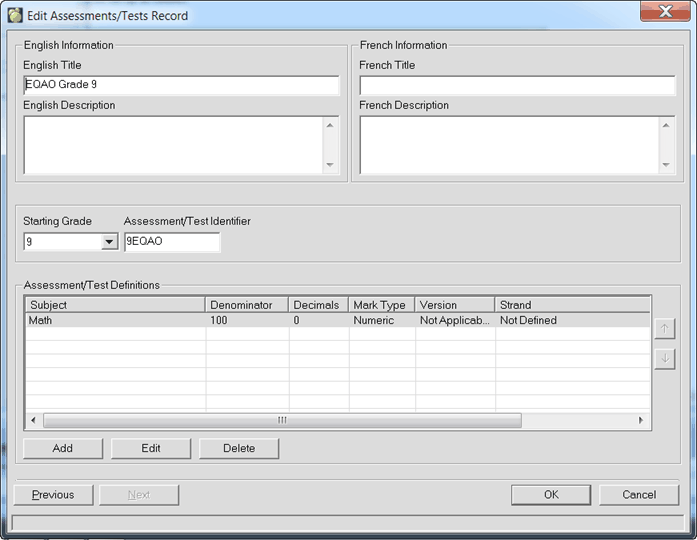Confirm changes with the OK button
The image size is (697, 540).
pyautogui.click(x=551, y=495)
